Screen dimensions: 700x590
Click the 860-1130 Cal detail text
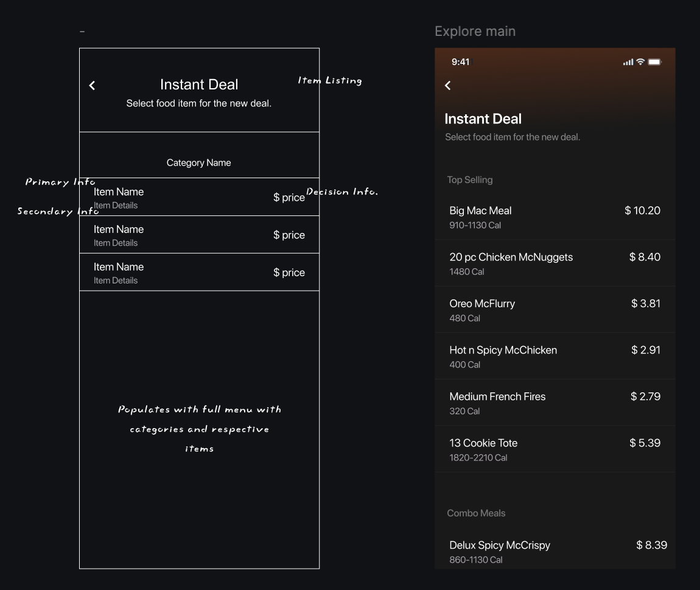(475, 560)
